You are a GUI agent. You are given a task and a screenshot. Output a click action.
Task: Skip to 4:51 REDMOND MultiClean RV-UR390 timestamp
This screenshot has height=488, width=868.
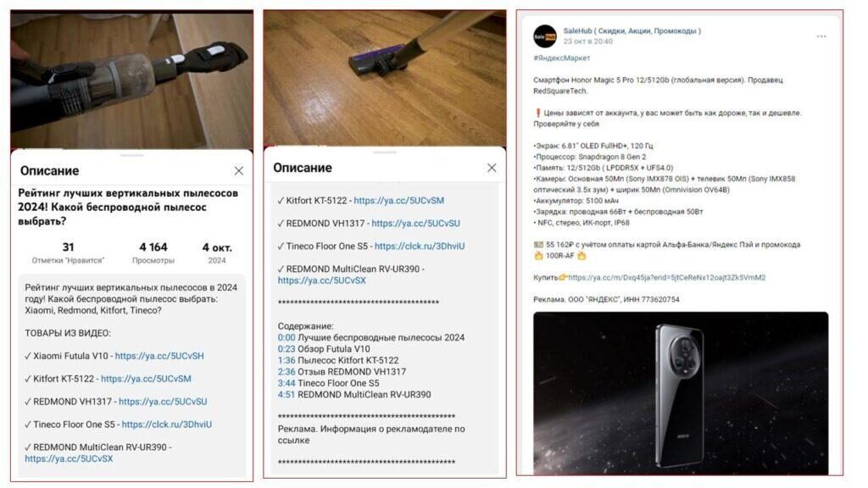[x=287, y=395]
